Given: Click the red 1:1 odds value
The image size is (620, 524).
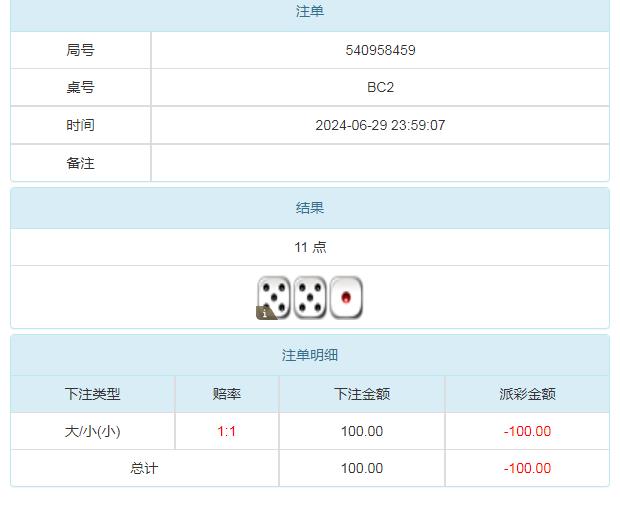Looking at the screenshot, I should [x=227, y=431].
